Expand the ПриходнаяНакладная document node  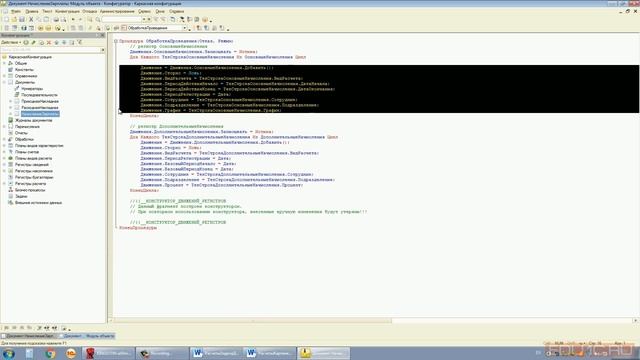pyautogui.click(x=11, y=101)
